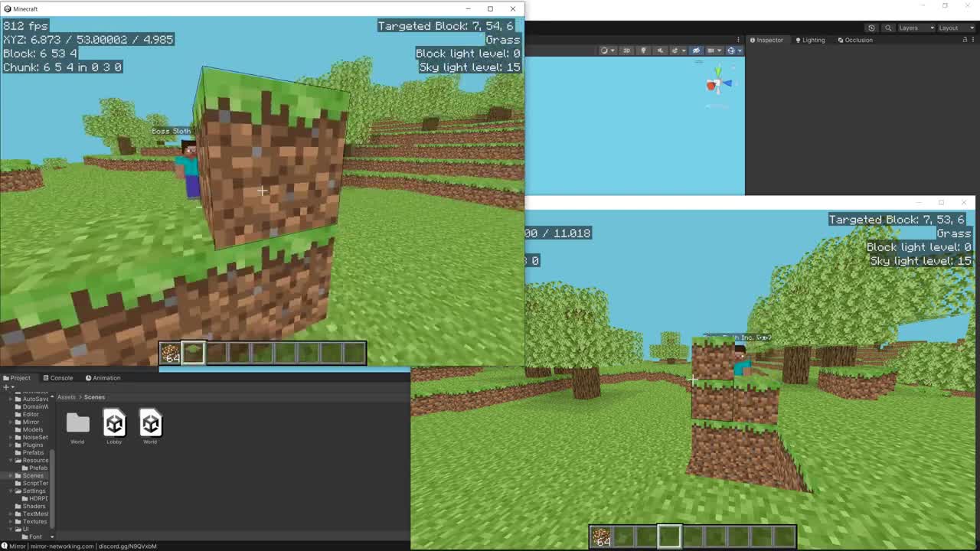Open the undo history clock icon

[871, 28]
